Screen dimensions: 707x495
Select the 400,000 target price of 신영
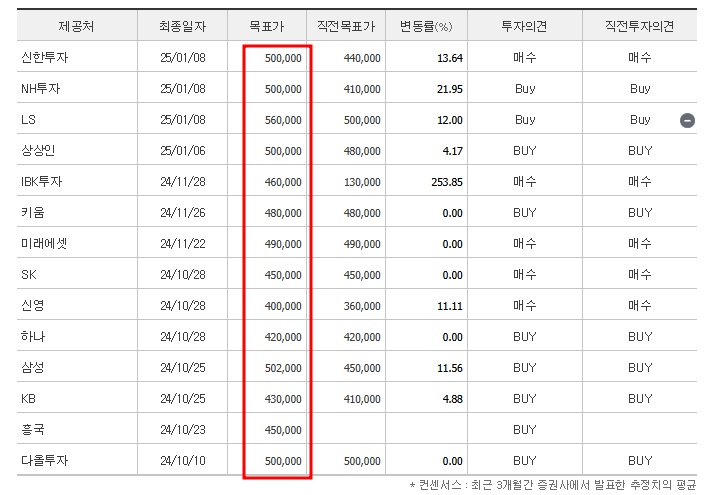click(283, 306)
